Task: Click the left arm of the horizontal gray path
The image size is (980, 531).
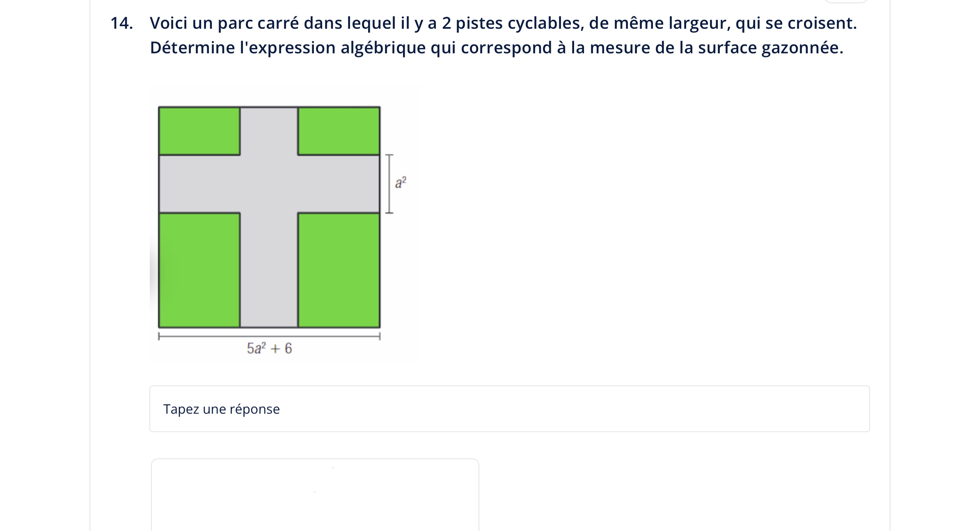Action: click(199, 184)
